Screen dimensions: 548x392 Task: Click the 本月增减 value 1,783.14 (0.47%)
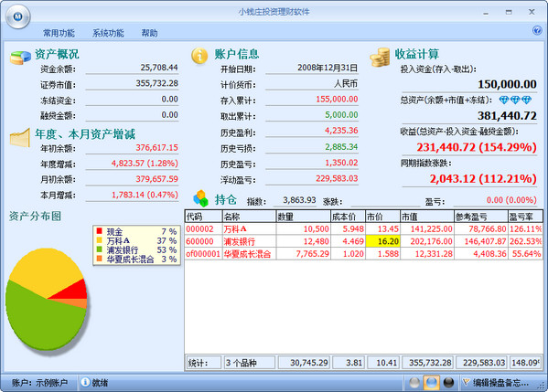(145, 195)
